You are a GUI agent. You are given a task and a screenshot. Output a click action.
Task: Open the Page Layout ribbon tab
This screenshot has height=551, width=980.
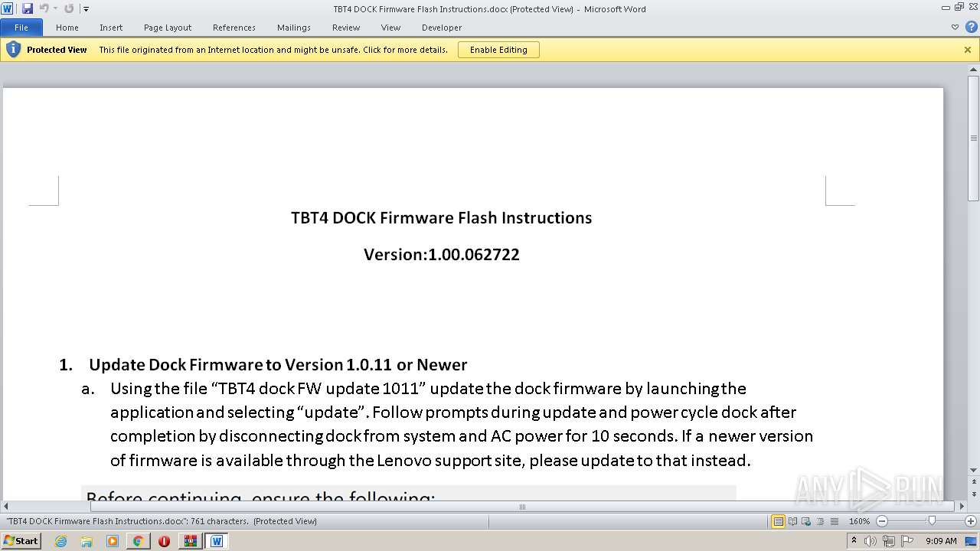pyautogui.click(x=168, y=28)
